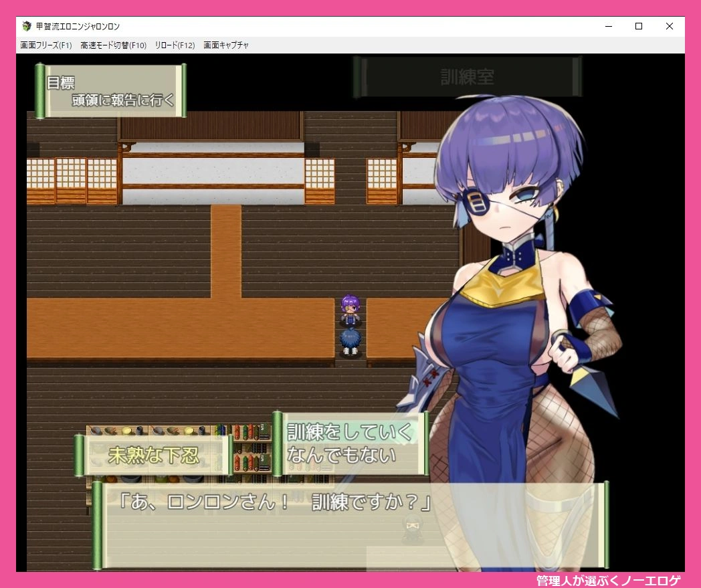Click the 訓練室 location name banner
This screenshot has width=701, height=588.
(467, 77)
